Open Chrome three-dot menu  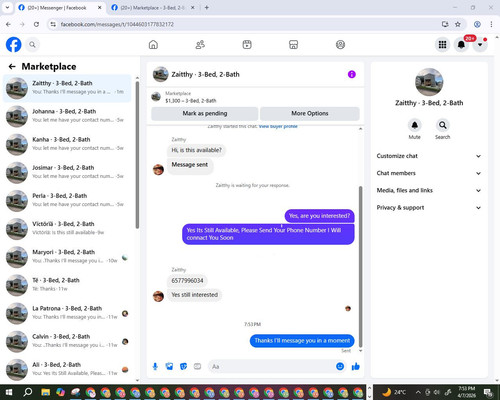pyautogui.click(x=491, y=24)
